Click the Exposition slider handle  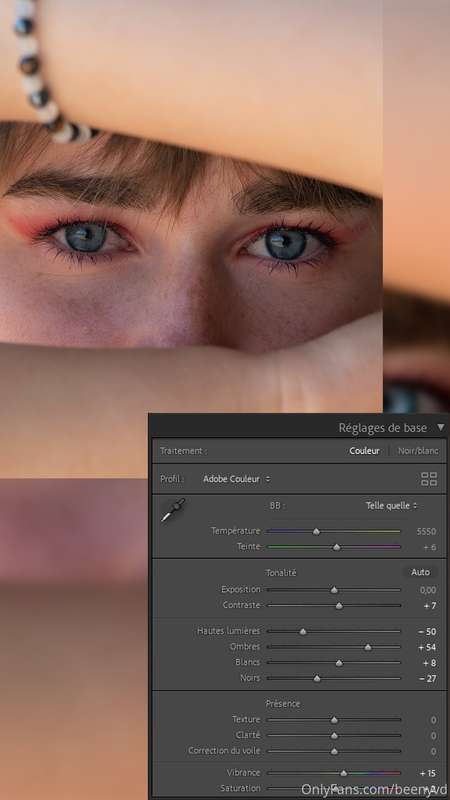(x=334, y=590)
